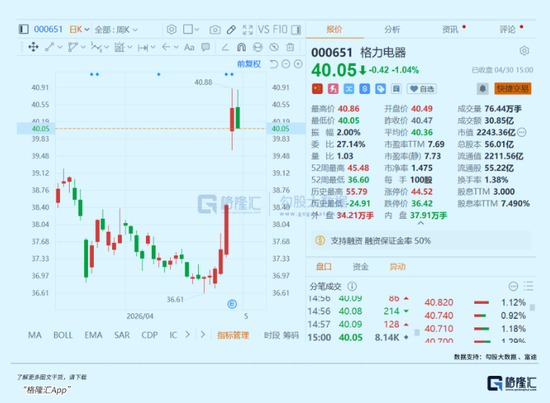Select the 盘口 tab
Viewport: 550px width, 403px height.
click(323, 267)
